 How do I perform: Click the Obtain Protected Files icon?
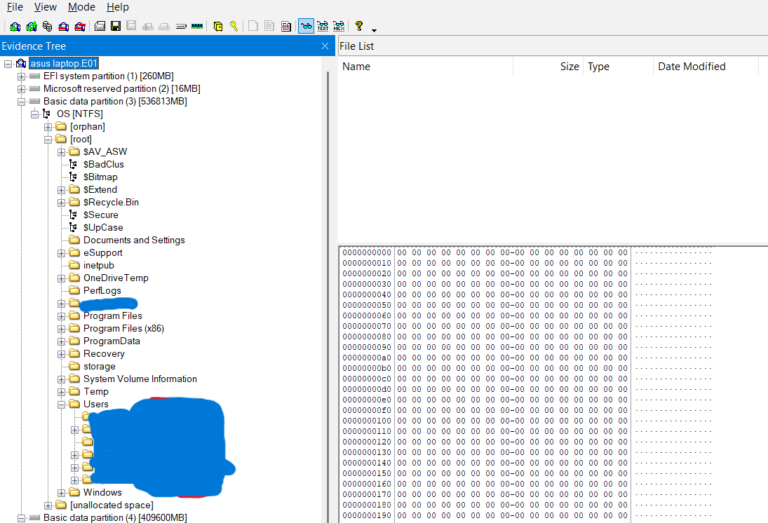pyautogui.click(x=218, y=26)
